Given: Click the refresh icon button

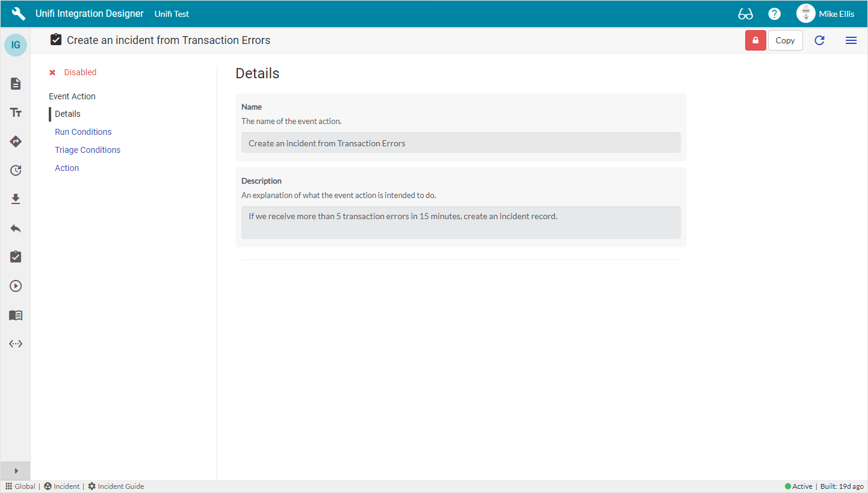Looking at the screenshot, I should pos(819,40).
